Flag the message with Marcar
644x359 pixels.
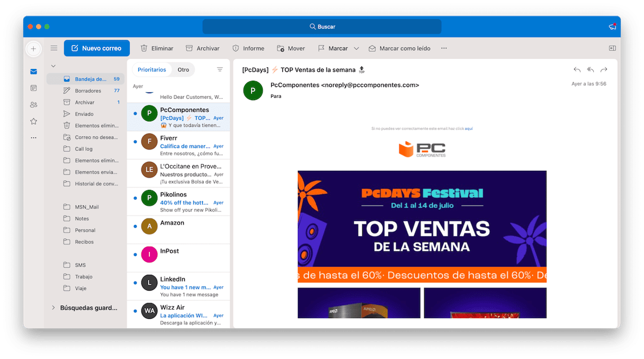(x=333, y=48)
